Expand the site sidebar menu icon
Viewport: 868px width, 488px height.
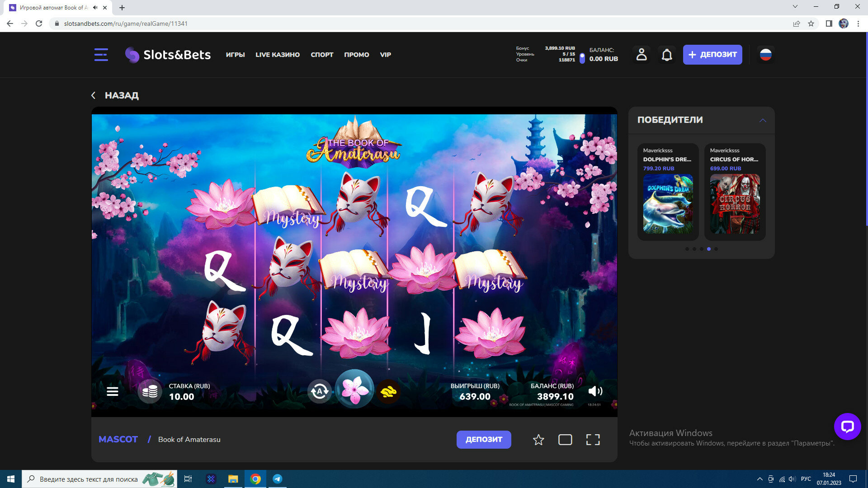tap(101, 55)
